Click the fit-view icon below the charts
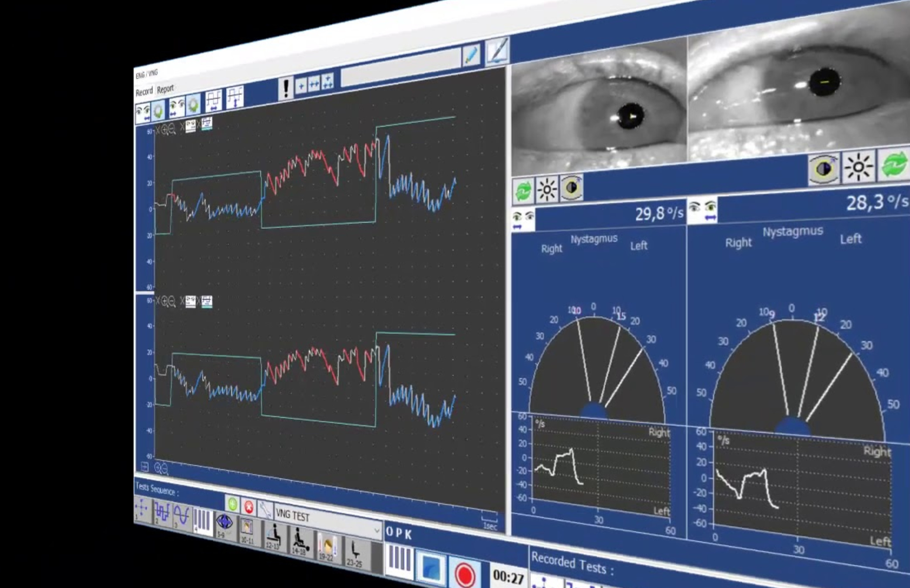 pos(145,467)
